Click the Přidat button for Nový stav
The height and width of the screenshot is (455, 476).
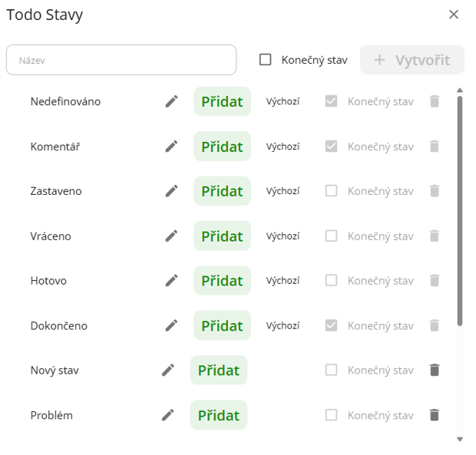[x=219, y=371]
